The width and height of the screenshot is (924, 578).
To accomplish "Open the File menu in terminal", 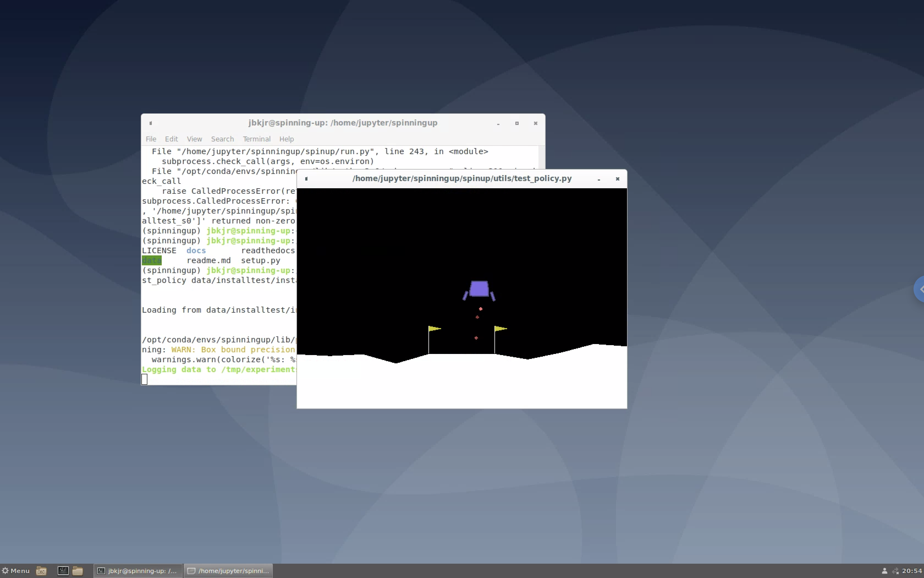I will pyautogui.click(x=151, y=139).
